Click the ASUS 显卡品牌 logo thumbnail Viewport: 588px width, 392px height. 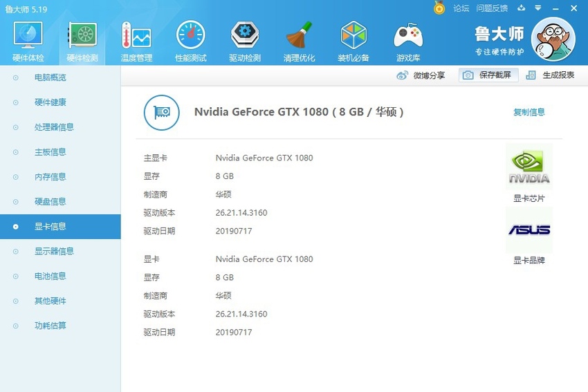[529, 230]
